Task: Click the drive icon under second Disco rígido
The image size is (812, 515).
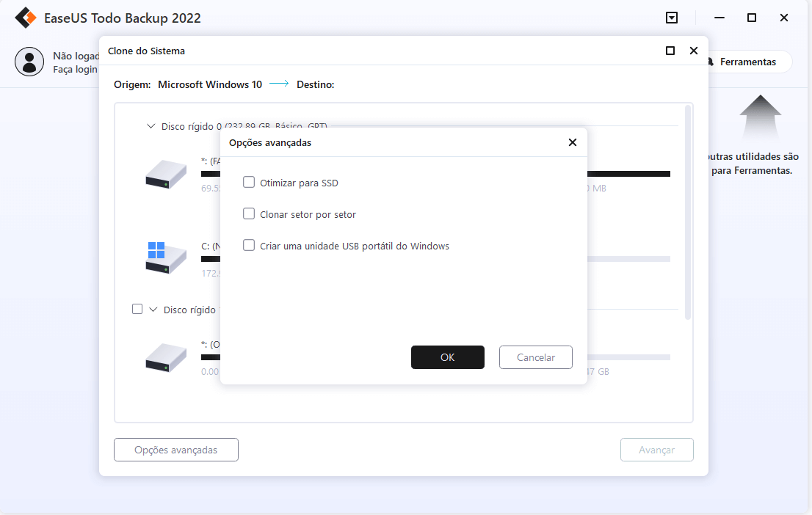Action: pos(166,357)
